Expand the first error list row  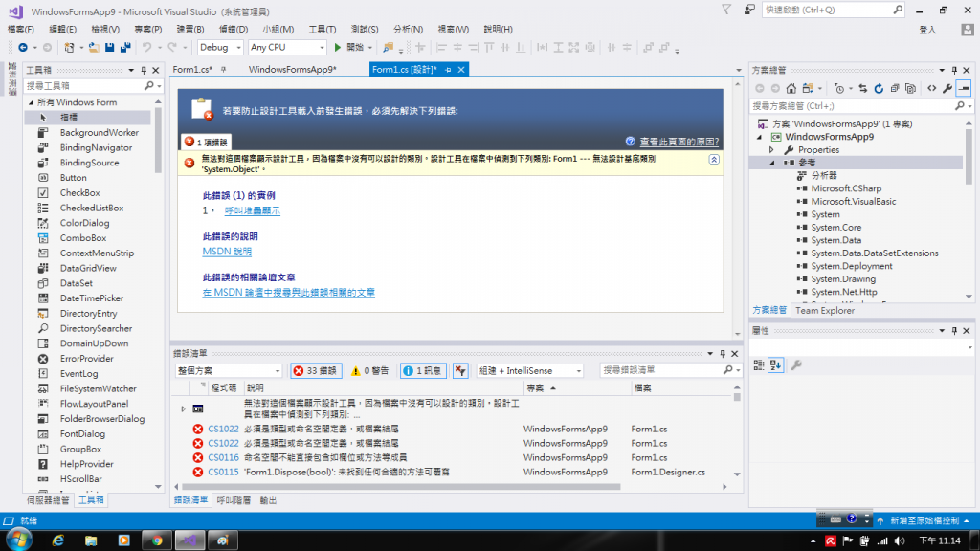tap(183, 409)
